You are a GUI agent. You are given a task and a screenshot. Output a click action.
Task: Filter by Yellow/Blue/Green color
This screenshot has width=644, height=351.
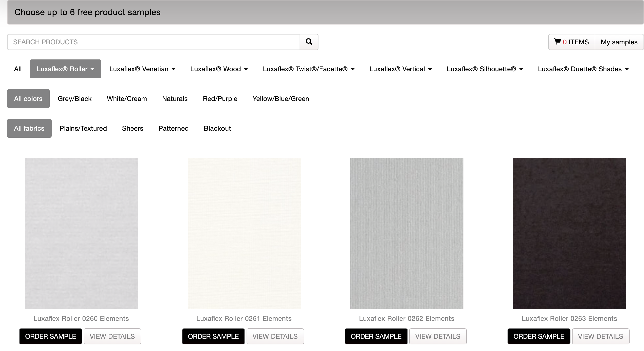281,99
